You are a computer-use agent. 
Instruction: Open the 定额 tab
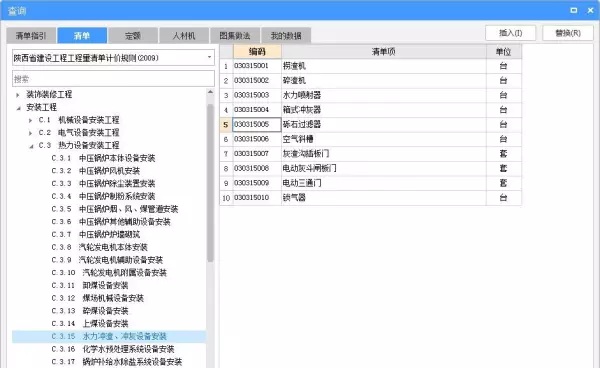133,36
